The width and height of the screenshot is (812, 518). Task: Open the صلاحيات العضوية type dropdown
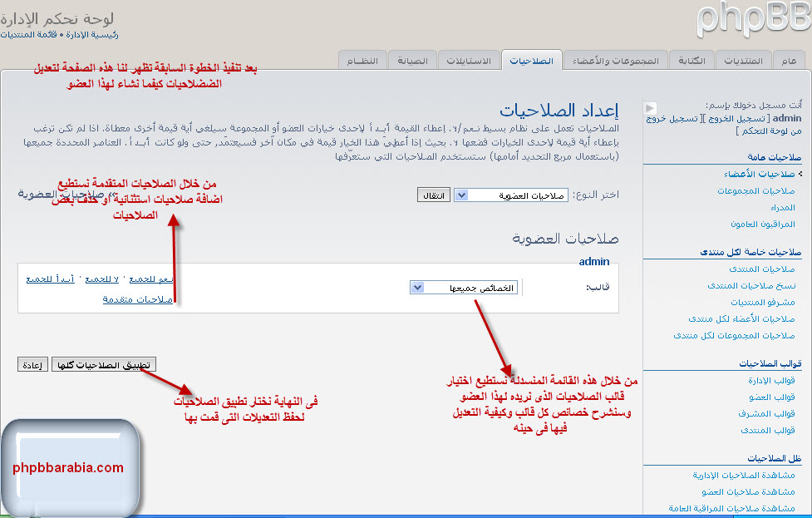pos(510,195)
